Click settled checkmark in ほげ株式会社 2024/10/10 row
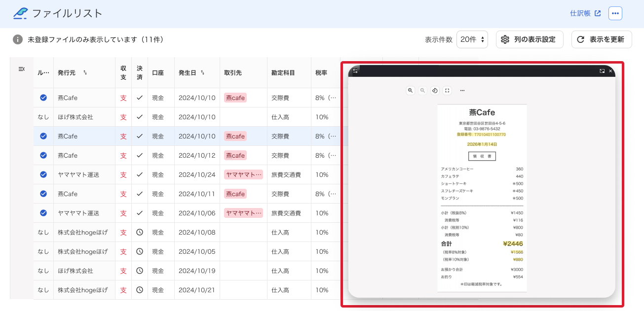Viewport: 644px width, 311px height. pyautogui.click(x=140, y=117)
